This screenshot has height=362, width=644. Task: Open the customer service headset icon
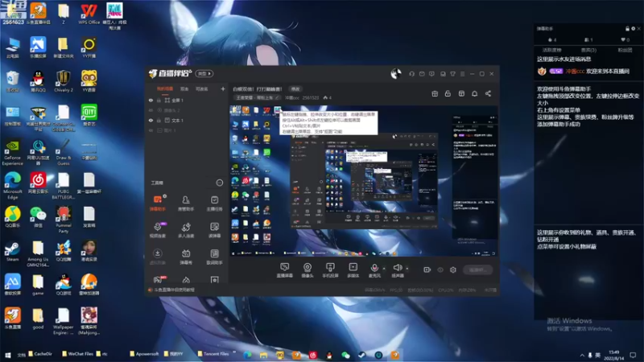[411, 74]
